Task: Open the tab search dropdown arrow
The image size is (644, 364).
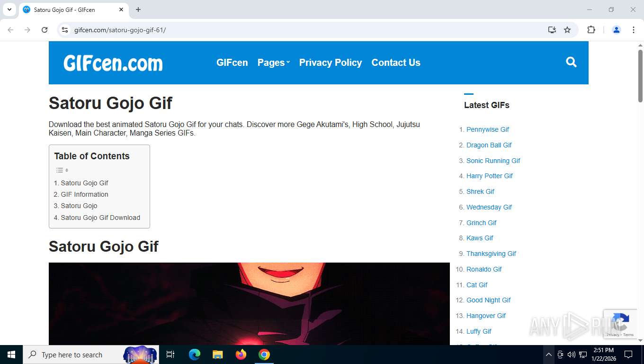Action: click(9, 9)
